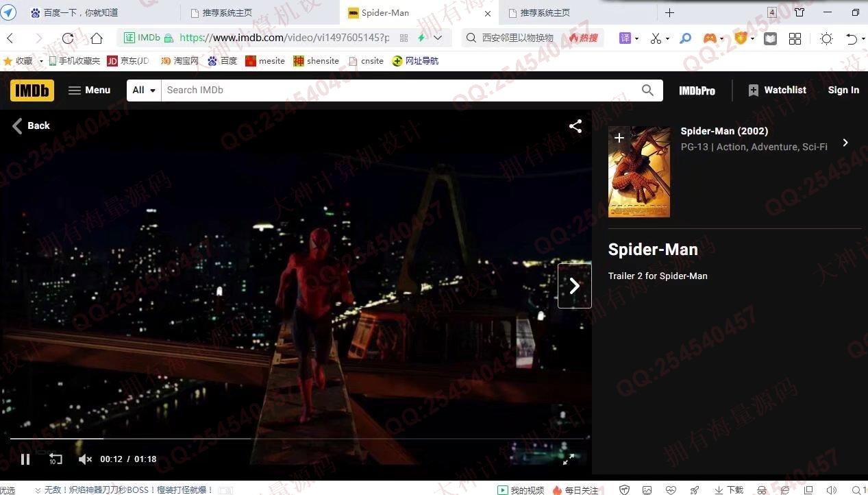The width and height of the screenshot is (868, 495).
Task: Open the browser skin shirt icon
Action: [799, 12]
